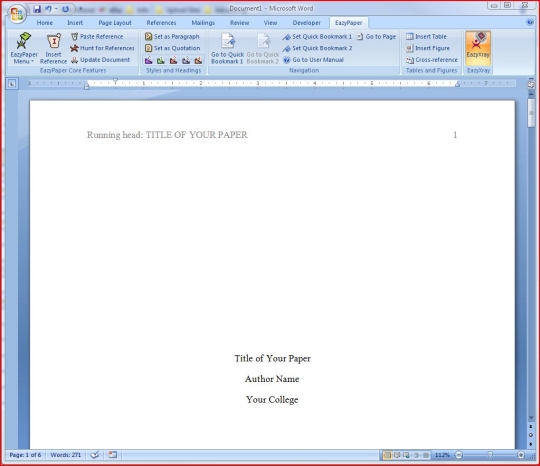This screenshot has width=540, height=466.
Task: Select the EazyPaper tab
Action: tap(349, 23)
